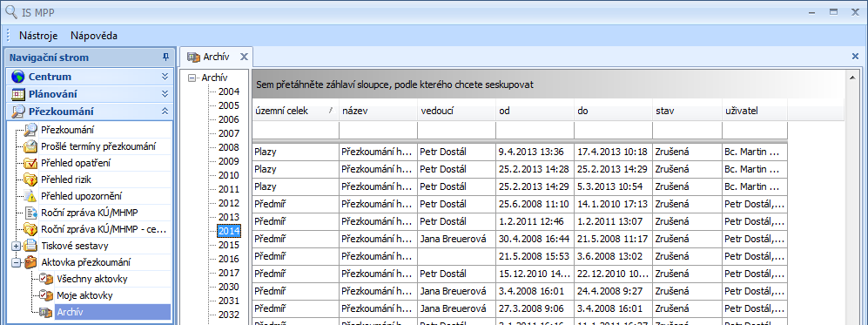Sort by uživatel column header
Image resolution: width=868 pixels, height=325 pixels.
coord(755,111)
